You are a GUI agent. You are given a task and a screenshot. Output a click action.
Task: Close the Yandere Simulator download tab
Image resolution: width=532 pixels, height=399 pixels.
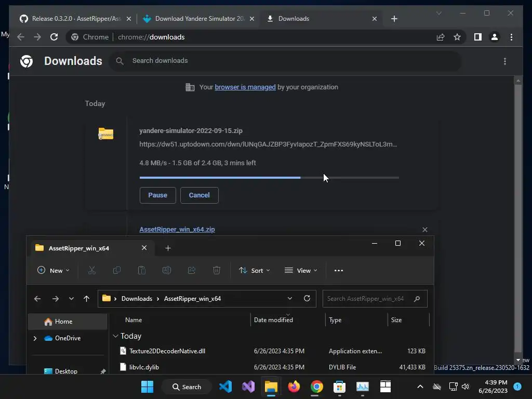click(252, 19)
